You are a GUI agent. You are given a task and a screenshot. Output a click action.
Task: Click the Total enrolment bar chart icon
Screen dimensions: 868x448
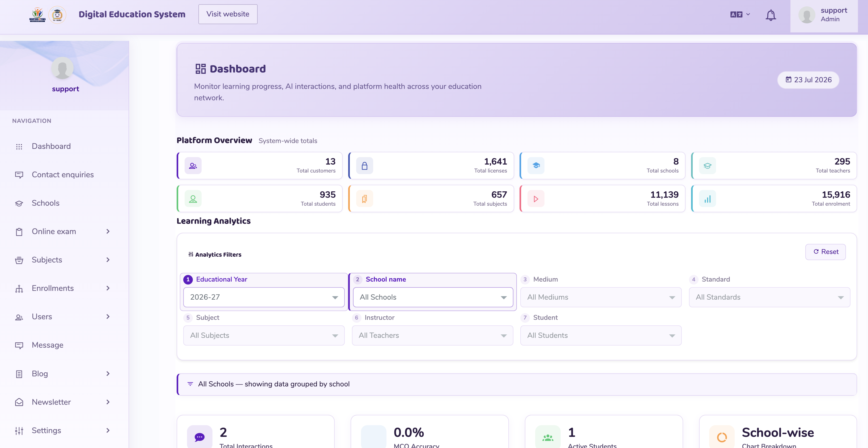[x=708, y=199]
